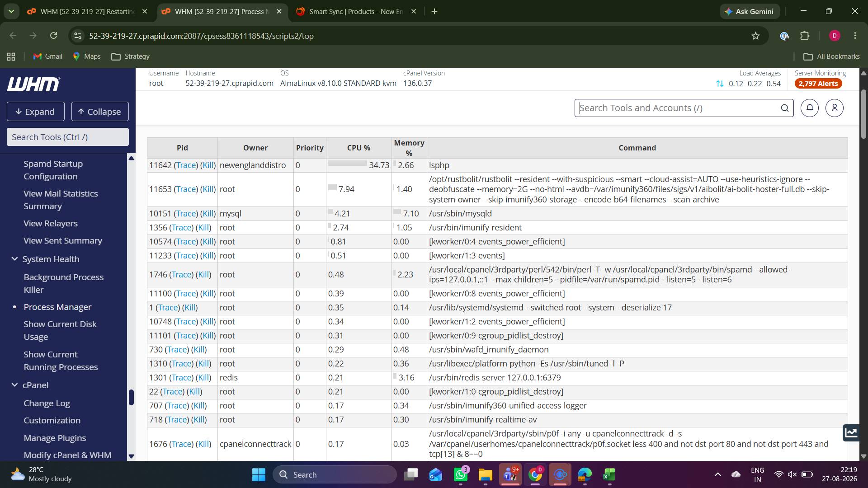The width and height of the screenshot is (868, 488).
Task: Switch to the WHM Restarting tab
Action: pos(87,11)
